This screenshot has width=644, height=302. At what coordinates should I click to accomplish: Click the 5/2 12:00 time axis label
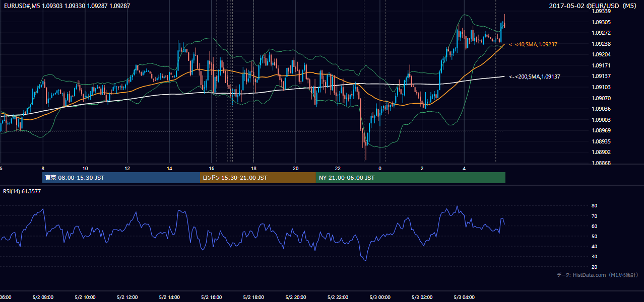coord(127,297)
